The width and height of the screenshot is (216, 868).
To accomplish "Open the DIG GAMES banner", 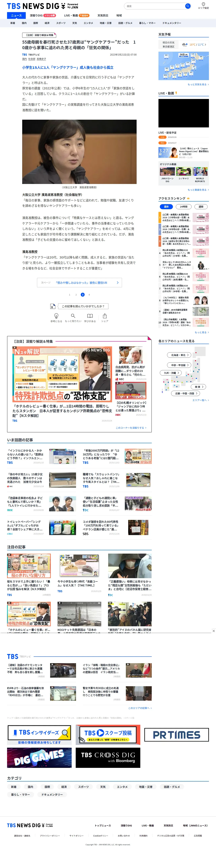I will (x=39, y=758).
